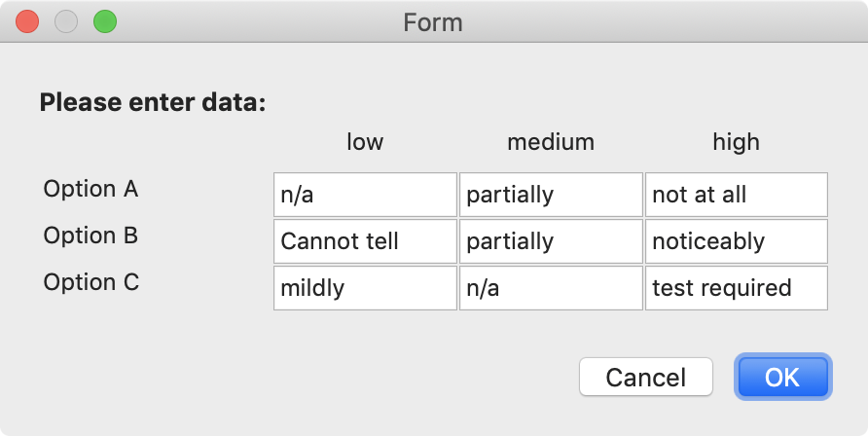Click the 'Cannot tell' text field

(365, 241)
